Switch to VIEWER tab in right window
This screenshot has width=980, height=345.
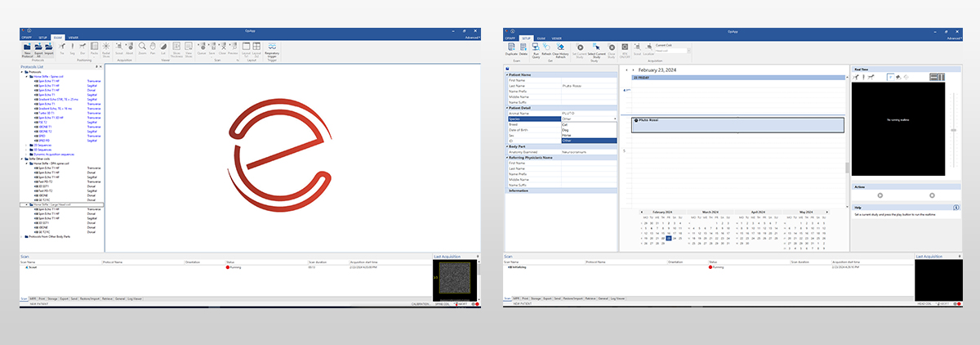pos(556,38)
